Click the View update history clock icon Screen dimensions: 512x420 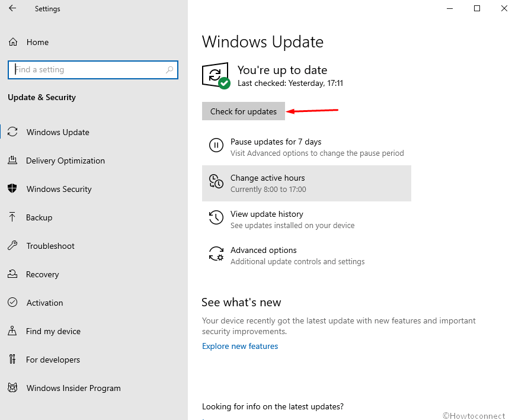click(216, 217)
